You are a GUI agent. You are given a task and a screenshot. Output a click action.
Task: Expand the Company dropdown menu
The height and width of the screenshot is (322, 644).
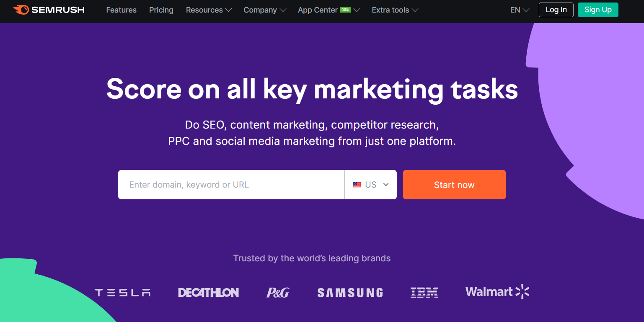tap(265, 10)
